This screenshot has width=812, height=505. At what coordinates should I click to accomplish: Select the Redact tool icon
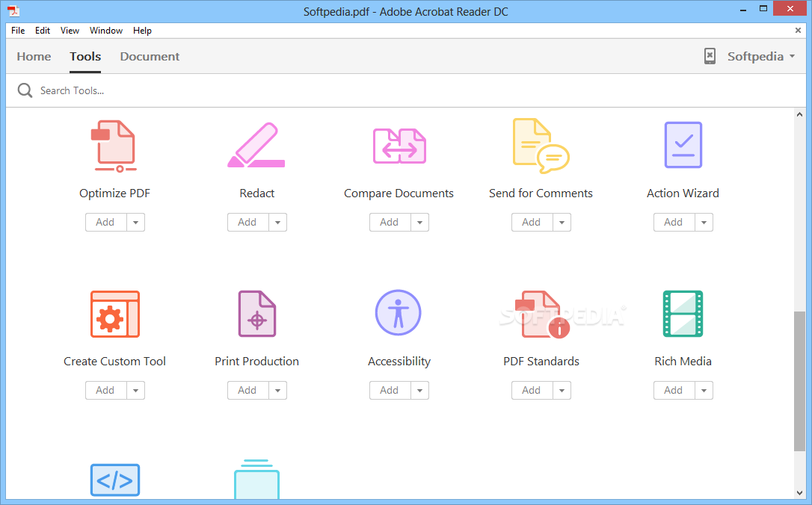[x=256, y=145]
